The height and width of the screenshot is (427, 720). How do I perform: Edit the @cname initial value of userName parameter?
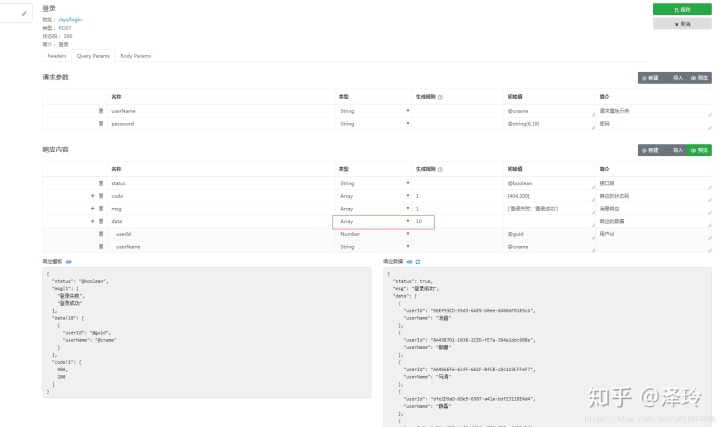(x=550, y=111)
